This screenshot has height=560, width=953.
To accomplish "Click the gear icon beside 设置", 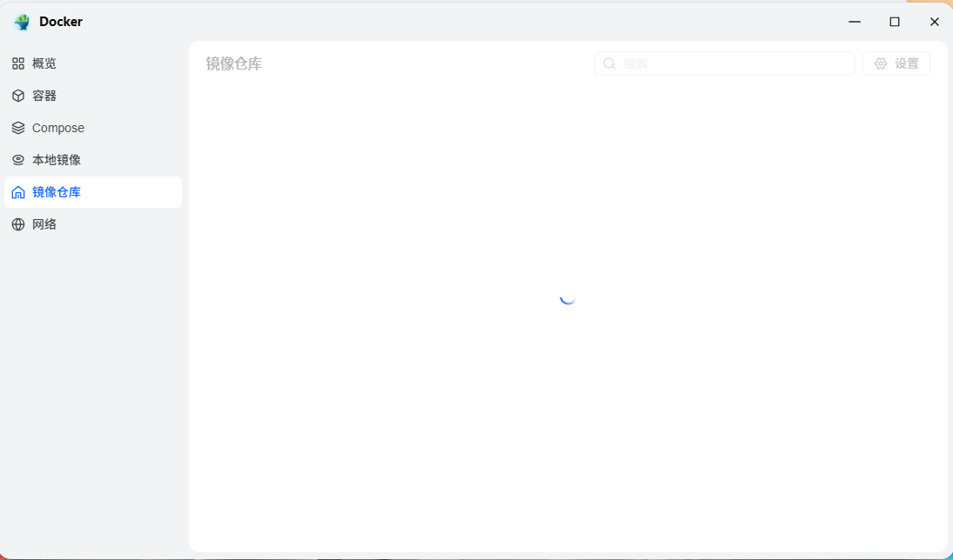I will coord(881,63).
